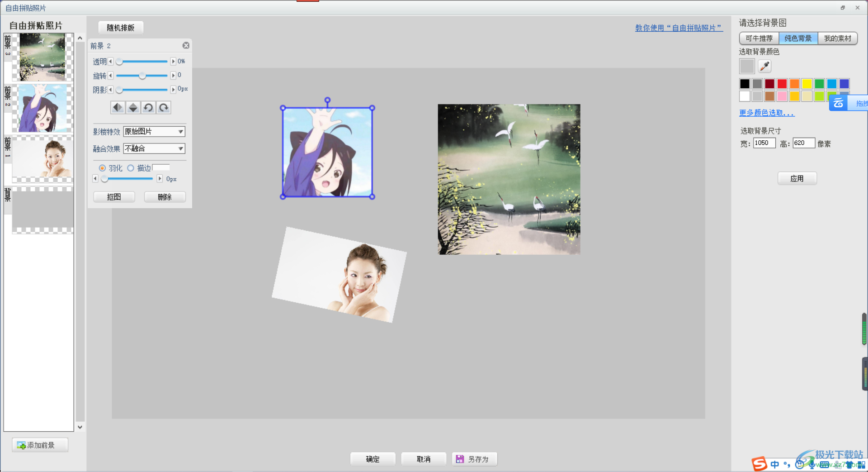Decrease feather amount with left arrow
Image resolution: width=868 pixels, height=472 pixels.
click(x=95, y=179)
